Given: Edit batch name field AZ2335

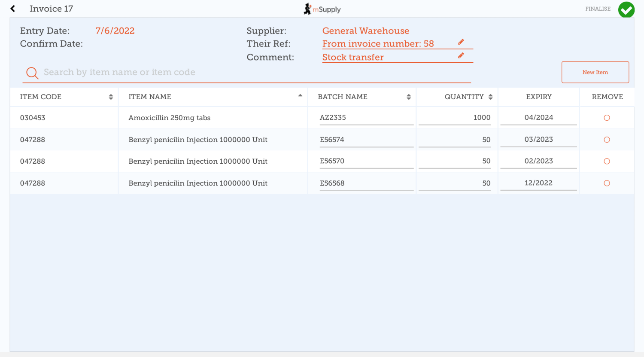Looking at the screenshot, I should pyautogui.click(x=366, y=118).
